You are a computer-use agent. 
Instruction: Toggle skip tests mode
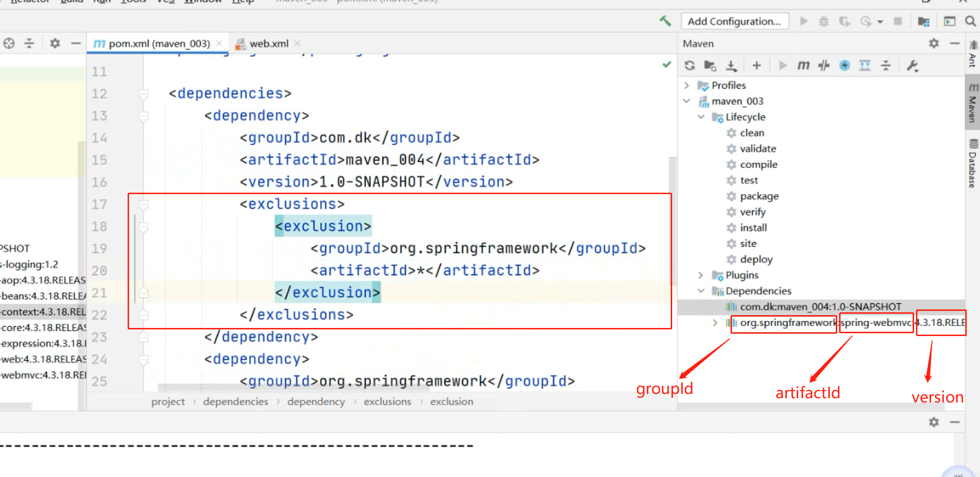click(x=844, y=65)
